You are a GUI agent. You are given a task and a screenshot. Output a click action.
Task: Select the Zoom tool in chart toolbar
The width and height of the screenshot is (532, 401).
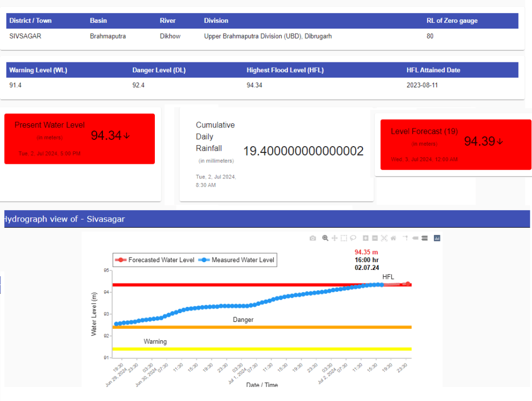pos(325,238)
